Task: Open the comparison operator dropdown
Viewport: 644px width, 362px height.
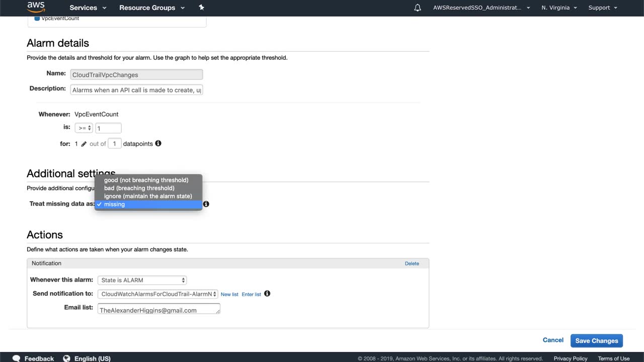Action: (84, 128)
